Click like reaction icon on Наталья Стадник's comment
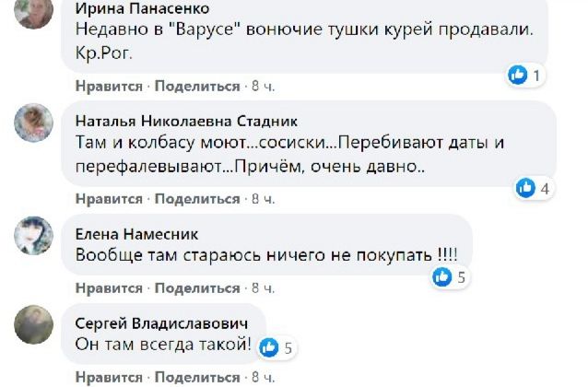Image resolution: width=588 pixels, height=387 pixels. 525,188
